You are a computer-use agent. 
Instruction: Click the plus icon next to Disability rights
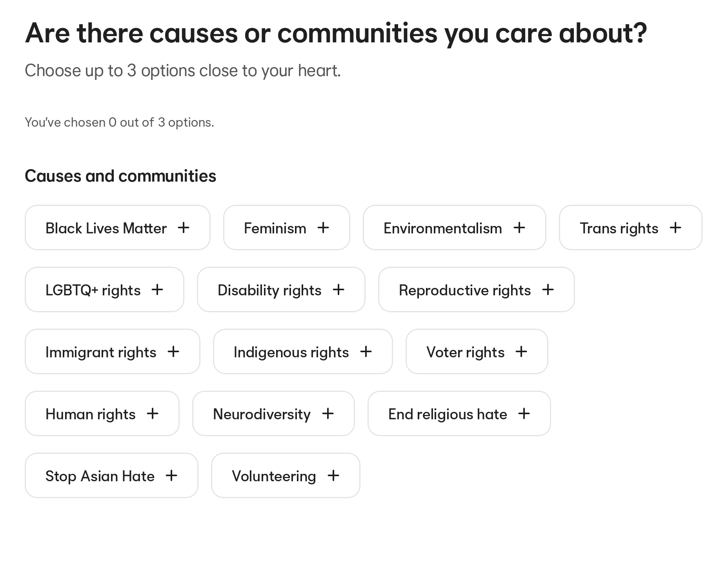pos(339,290)
